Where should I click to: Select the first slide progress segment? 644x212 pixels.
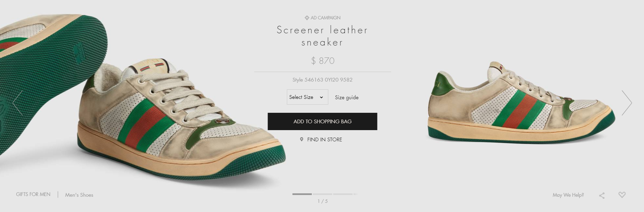click(x=302, y=194)
